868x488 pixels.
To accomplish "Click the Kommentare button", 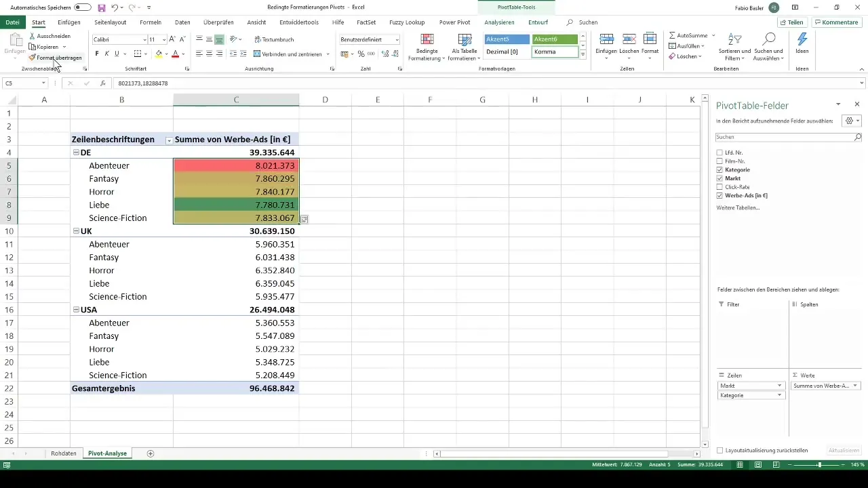I will (x=837, y=22).
